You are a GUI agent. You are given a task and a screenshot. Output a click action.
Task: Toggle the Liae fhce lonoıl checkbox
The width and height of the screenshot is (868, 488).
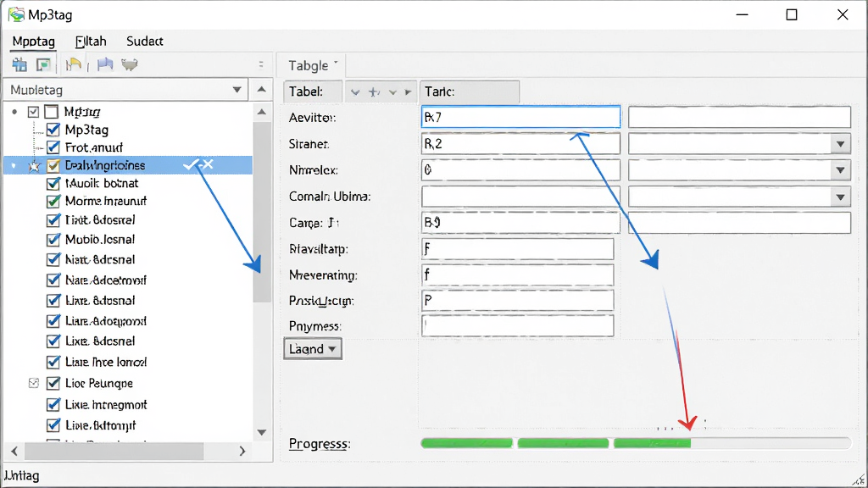pos(53,362)
